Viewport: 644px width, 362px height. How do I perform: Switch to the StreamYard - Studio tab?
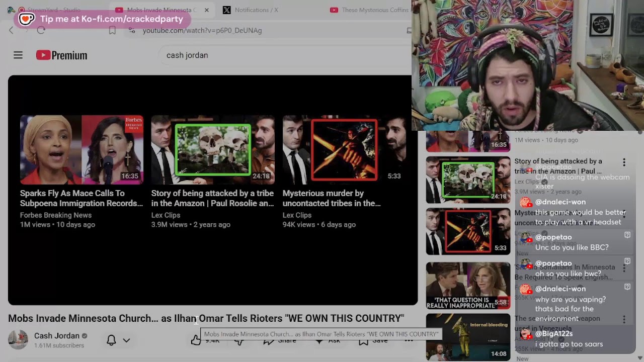click(50, 10)
